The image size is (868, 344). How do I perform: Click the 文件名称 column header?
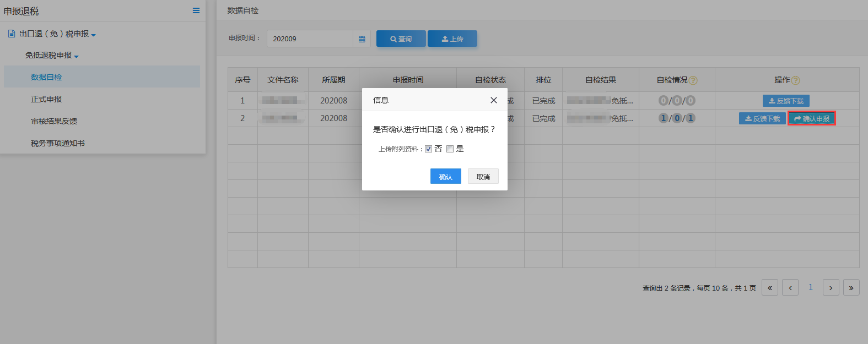click(x=283, y=80)
